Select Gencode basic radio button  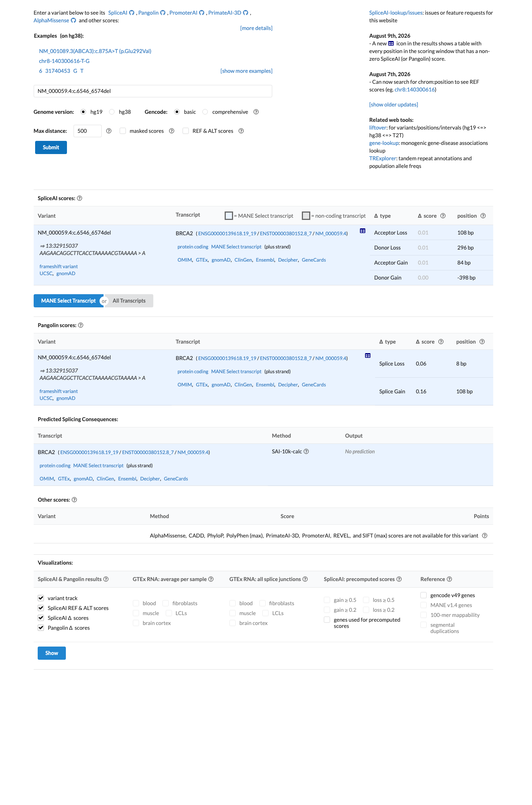point(177,112)
